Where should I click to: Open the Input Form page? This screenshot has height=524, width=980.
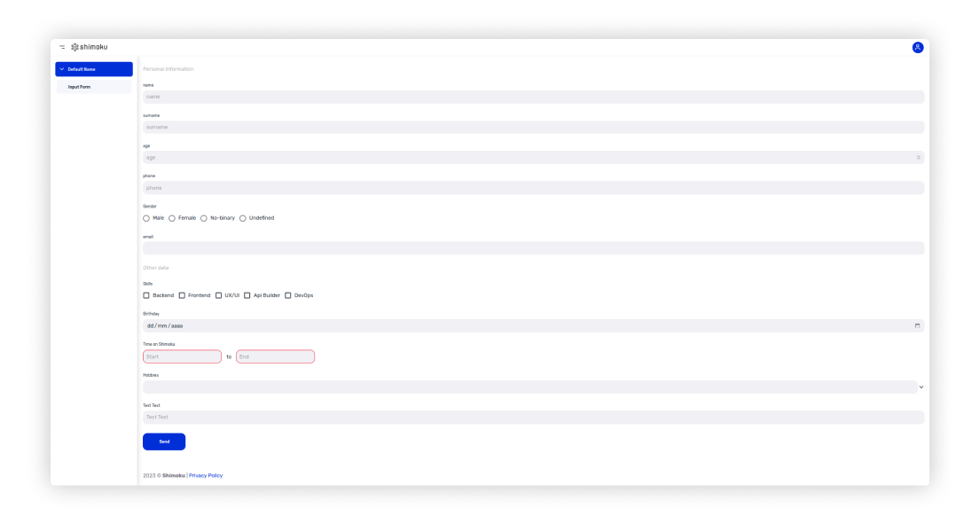[x=80, y=87]
